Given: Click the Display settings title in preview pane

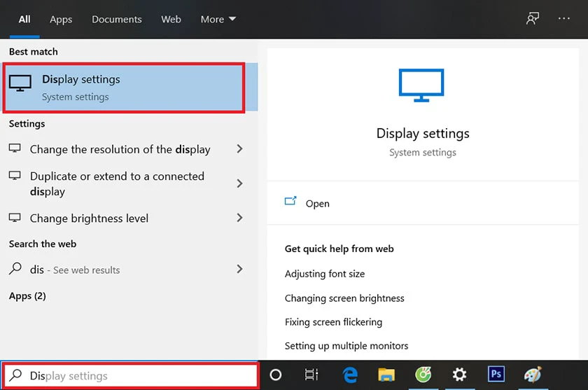Looking at the screenshot, I should [423, 134].
